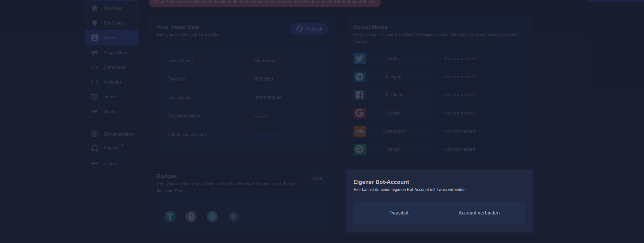Select the gray B badge
This screenshot has width=644, height=243.
pyautogui.click(x=191, y=216)
